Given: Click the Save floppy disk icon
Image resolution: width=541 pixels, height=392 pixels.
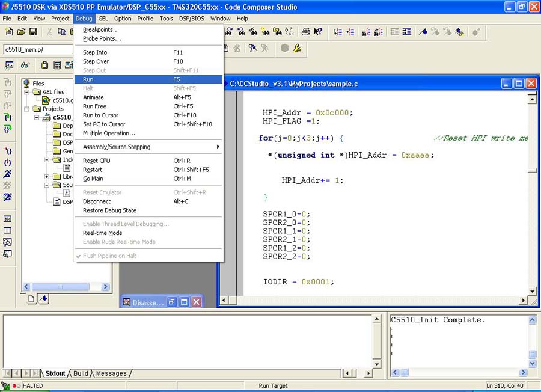Looking at the screenshot, I should (33, 32).
